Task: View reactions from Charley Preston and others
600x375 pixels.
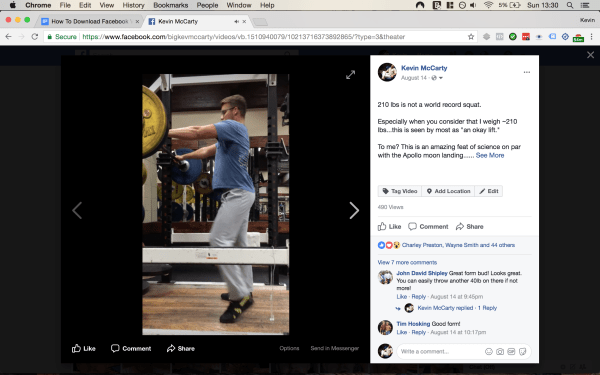Action: pos(458,245)
